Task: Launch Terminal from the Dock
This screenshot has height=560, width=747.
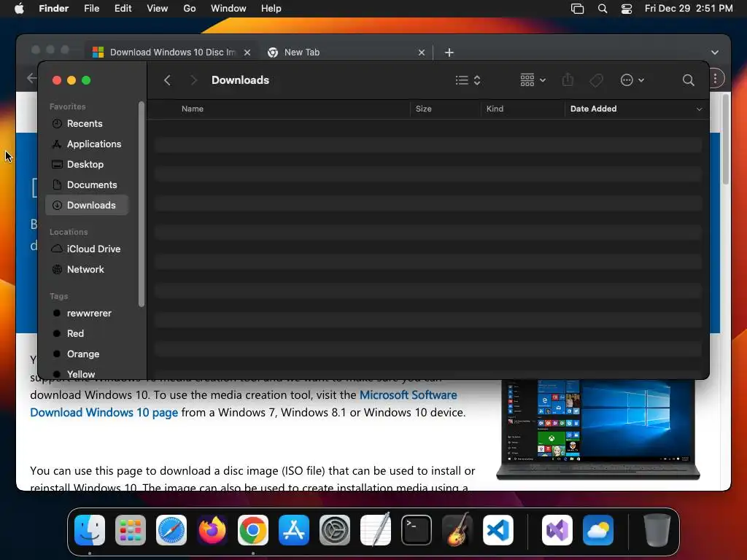Action: click(417, 530)
